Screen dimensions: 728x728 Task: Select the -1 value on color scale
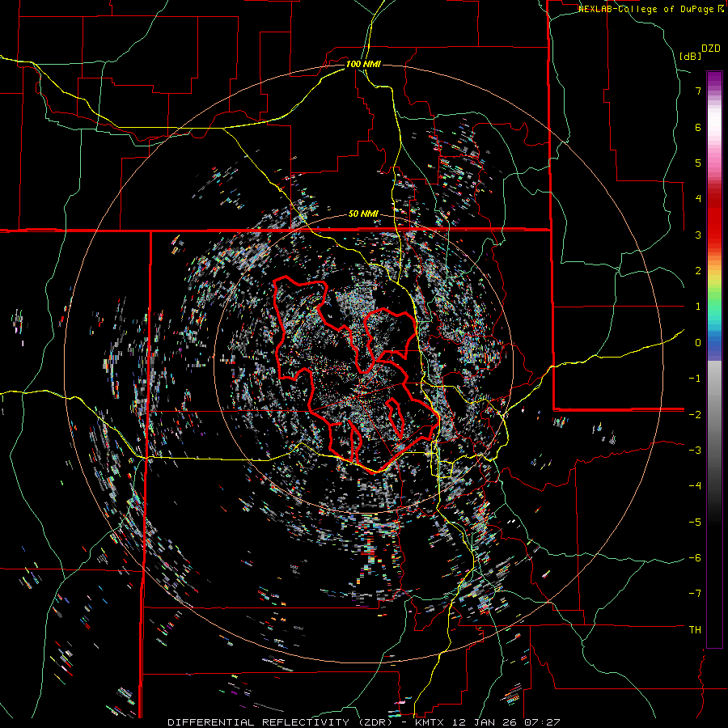click(x=695, y=379)
